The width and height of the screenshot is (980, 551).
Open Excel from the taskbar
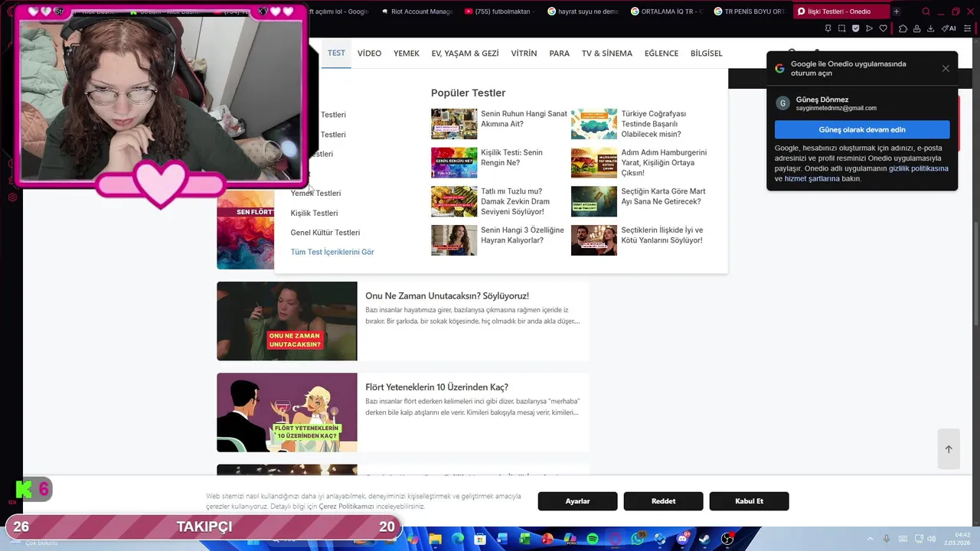pos(524,539)
